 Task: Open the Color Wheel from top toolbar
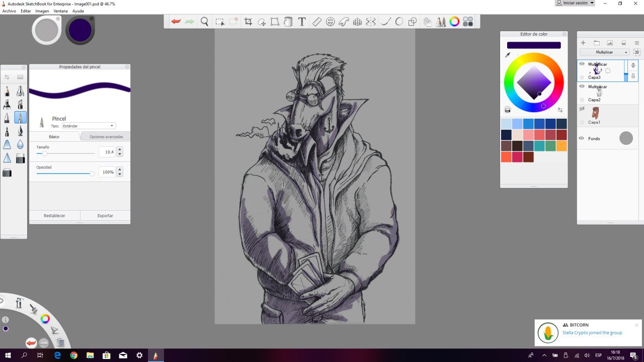(454, 22)
